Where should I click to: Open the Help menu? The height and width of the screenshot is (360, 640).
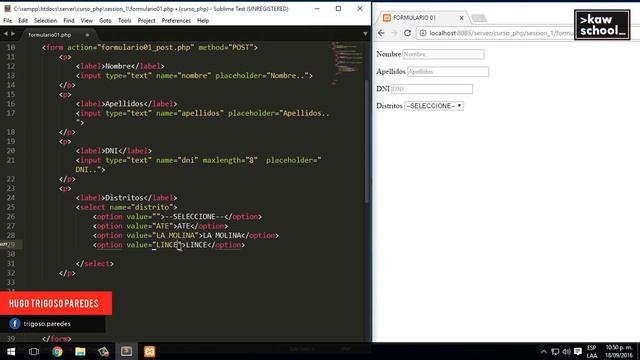[x=203, y=20]
